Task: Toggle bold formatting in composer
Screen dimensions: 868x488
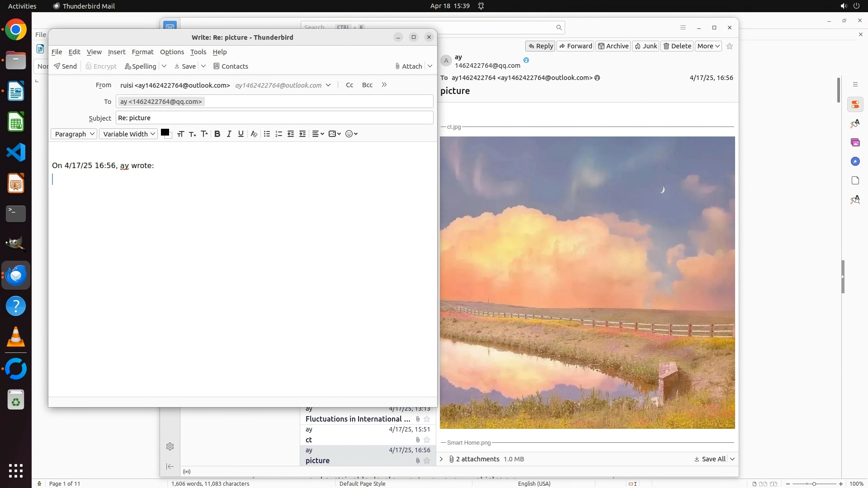Action: coord(217,134)
